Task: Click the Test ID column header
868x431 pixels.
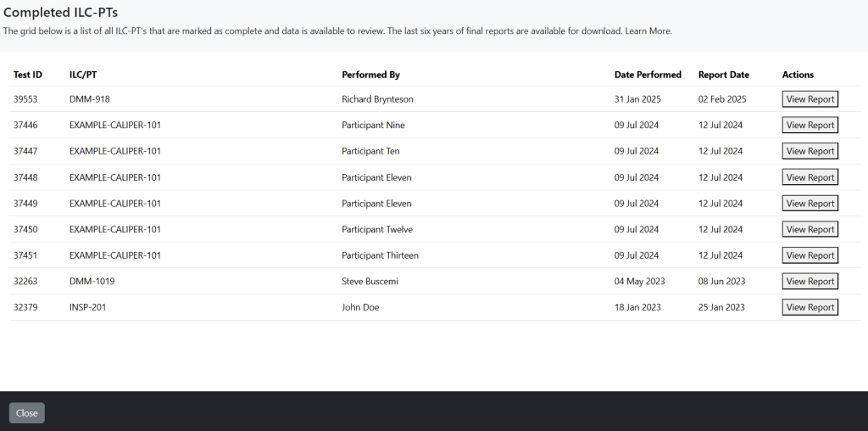Action: (x=28, y=75)
